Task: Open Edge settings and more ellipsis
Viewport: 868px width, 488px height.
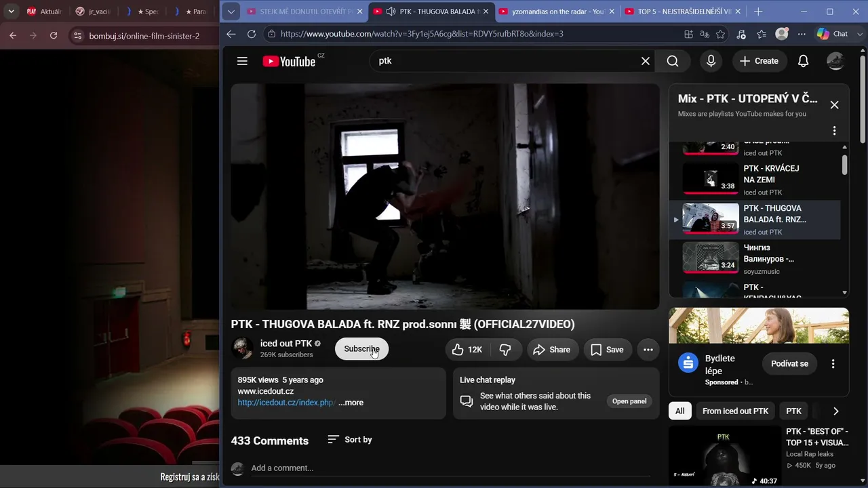Action: pyautogui.click(x=802, y=34)
